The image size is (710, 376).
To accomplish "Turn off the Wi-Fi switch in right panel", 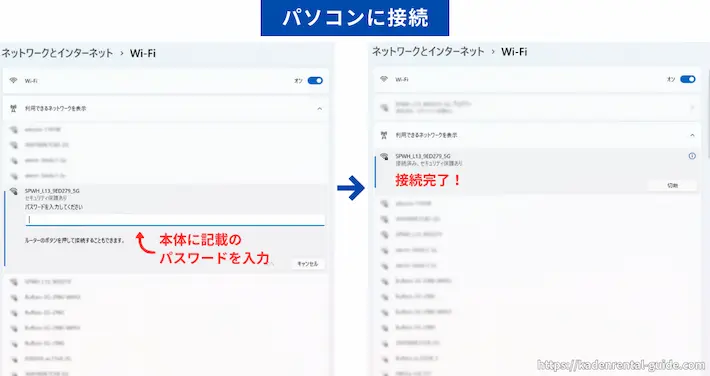I will click(688, 79).
